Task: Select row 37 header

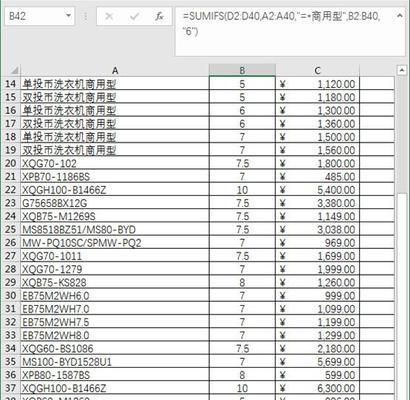Action: point(11,388)
